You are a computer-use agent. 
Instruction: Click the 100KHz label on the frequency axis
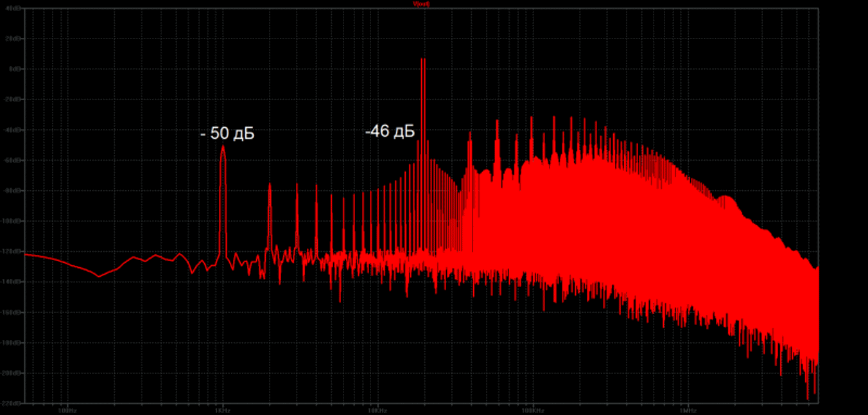(x=532, y=410)
